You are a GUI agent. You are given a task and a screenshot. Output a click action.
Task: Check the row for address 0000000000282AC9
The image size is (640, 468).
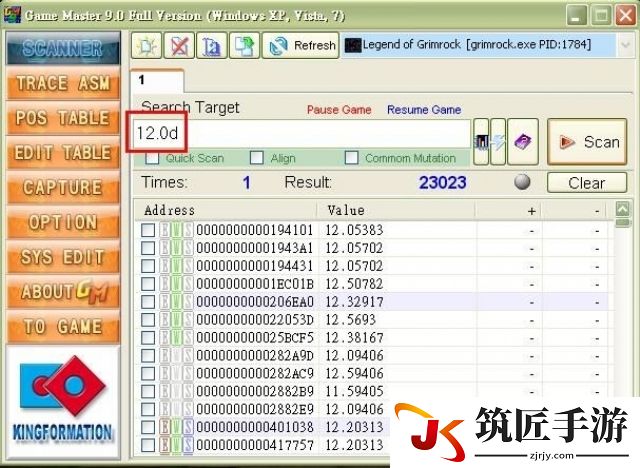click(148, 373)
